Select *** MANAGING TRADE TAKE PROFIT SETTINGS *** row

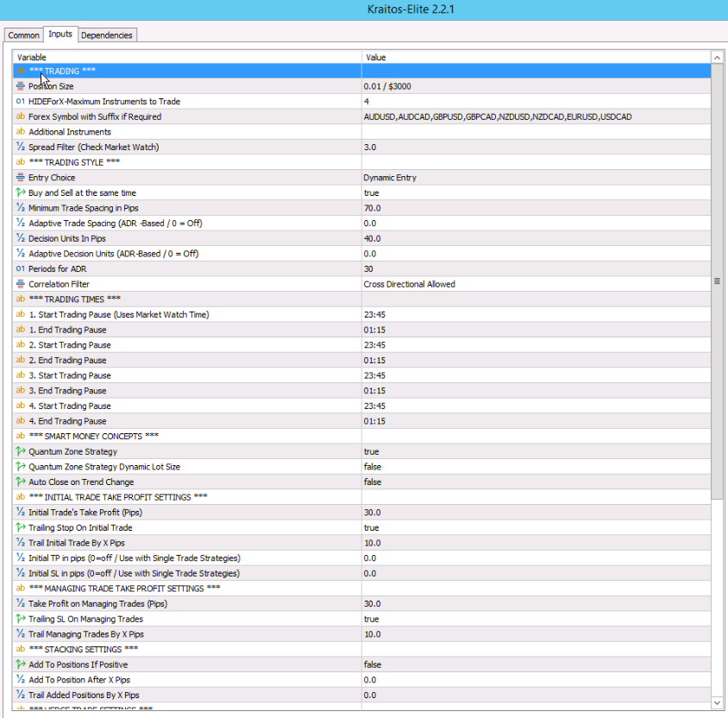click(x=361, y=589)
